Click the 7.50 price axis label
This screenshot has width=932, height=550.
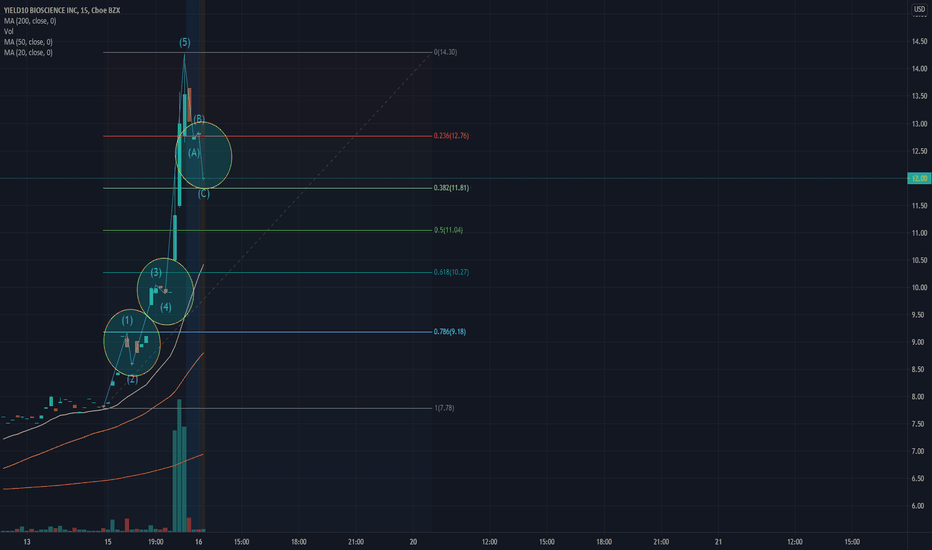pos(919,424)
